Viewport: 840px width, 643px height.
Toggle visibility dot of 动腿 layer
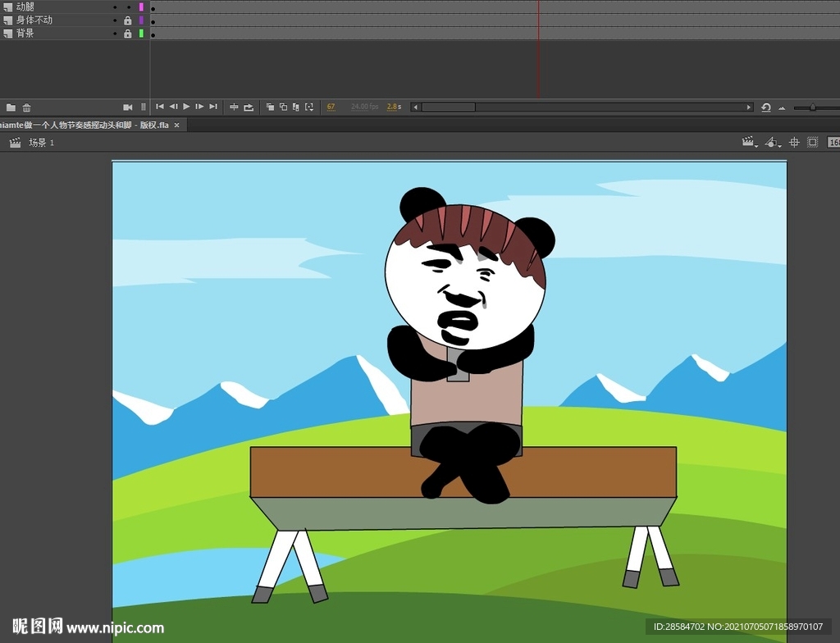[115, 7]
